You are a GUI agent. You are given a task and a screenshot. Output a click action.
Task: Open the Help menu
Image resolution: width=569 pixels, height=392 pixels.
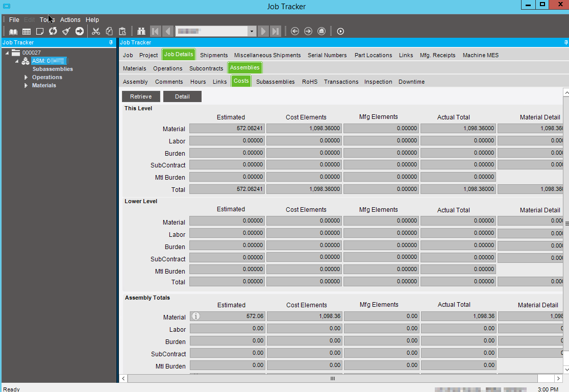pyautogui.click(x=92, y=19)
